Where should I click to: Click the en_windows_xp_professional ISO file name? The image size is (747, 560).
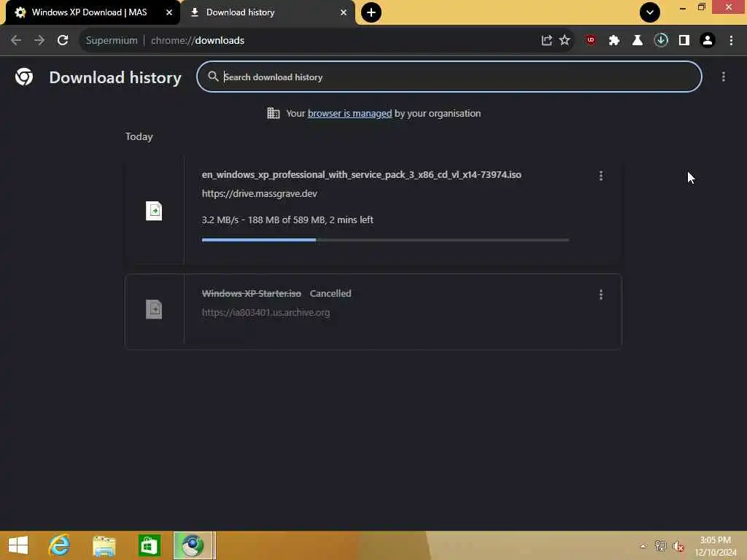(x=362, y=175)
